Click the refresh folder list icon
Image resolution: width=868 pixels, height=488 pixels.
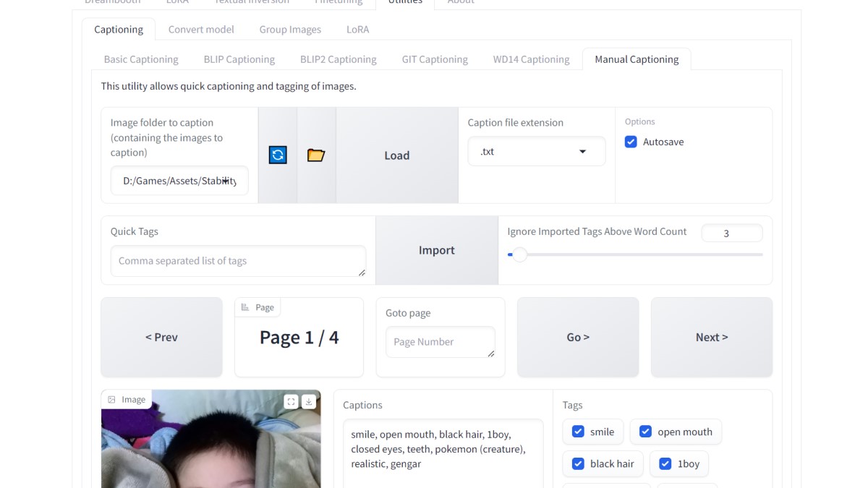(278, 155)
